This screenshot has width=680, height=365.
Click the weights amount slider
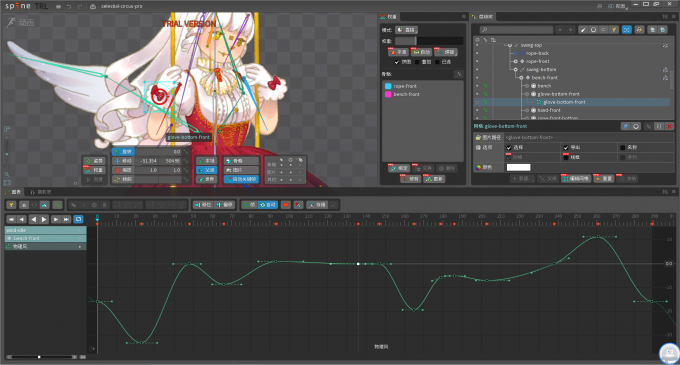pyautogui.click(x=429, y=41)
